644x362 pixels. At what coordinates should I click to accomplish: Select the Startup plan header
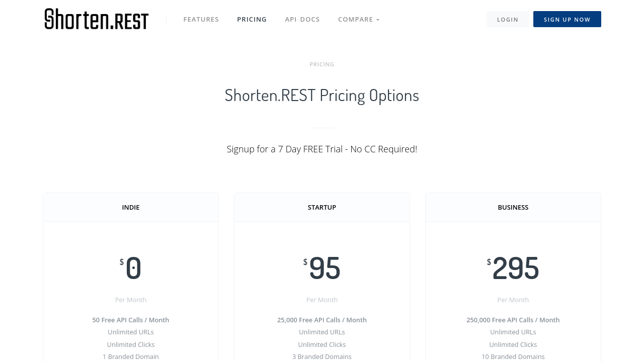(322, 207)
